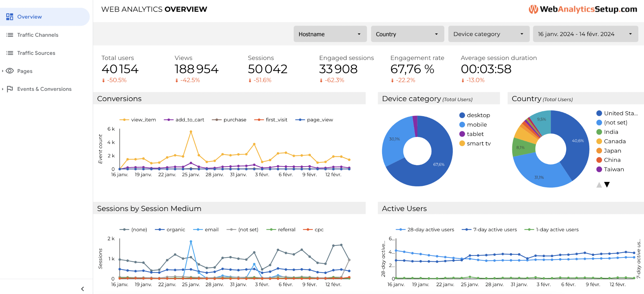The image size is (644, 294).
Task: Open the Traffic Channels page
Action: 38,35
